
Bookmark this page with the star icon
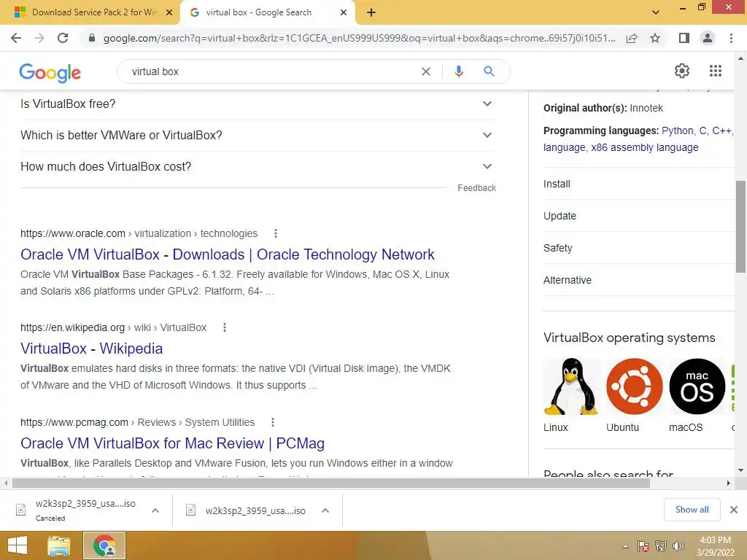coord(655,38)
